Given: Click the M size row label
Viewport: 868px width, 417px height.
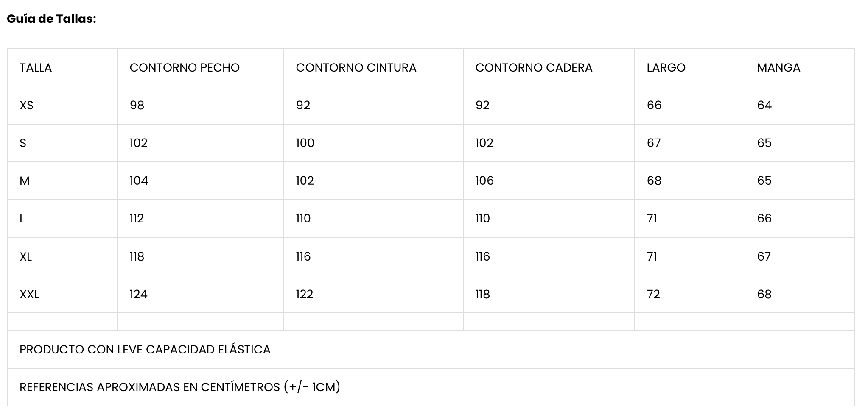Looking at the screenshot, I should (x=25, y=181).
